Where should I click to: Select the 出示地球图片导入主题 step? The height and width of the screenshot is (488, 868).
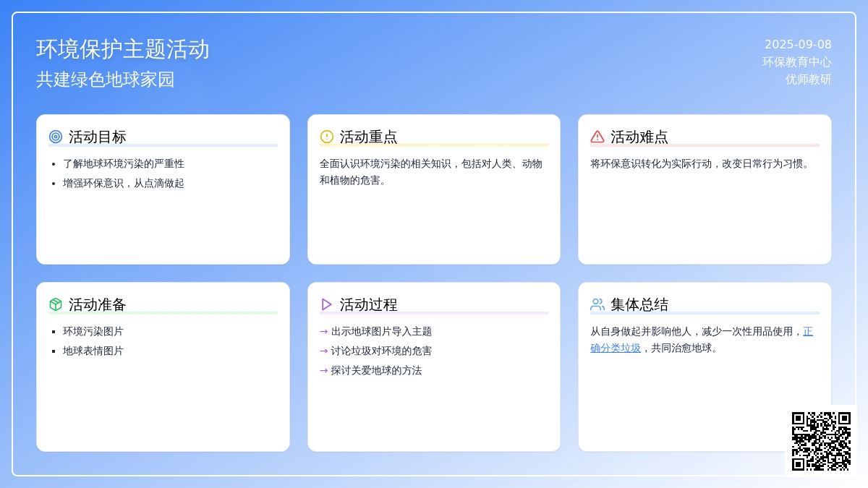pyautogui.click(x=381, y=332)
